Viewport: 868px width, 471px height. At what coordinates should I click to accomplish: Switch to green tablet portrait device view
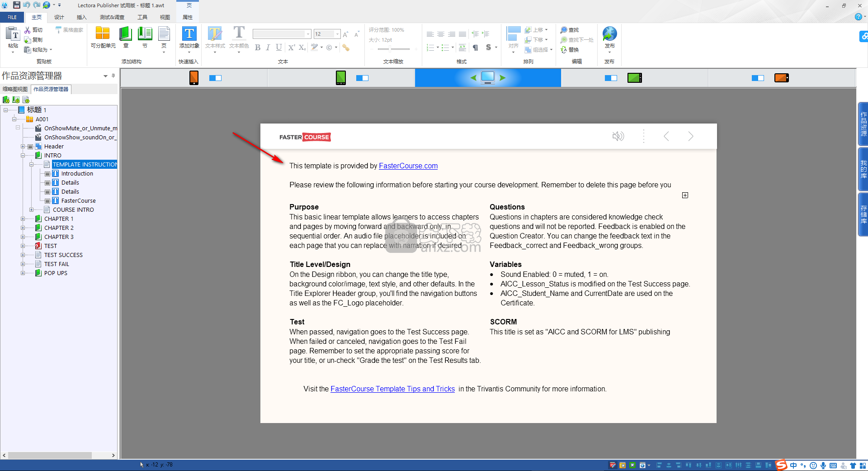[341, 78]
